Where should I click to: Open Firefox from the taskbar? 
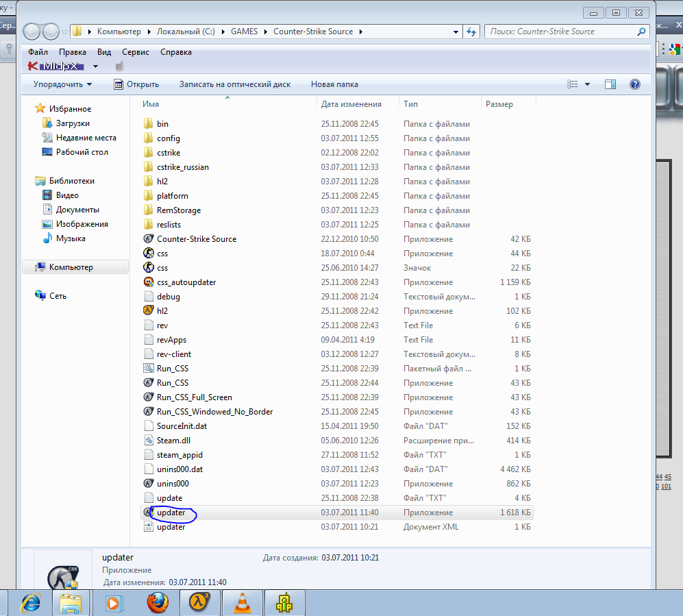coord(158,603)
